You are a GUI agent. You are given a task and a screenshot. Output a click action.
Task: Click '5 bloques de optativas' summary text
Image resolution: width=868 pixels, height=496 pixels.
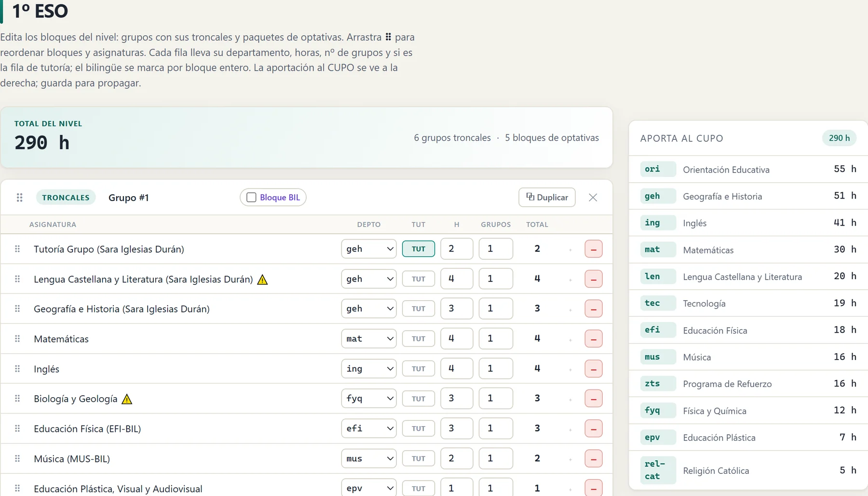(x=552, y=138)
